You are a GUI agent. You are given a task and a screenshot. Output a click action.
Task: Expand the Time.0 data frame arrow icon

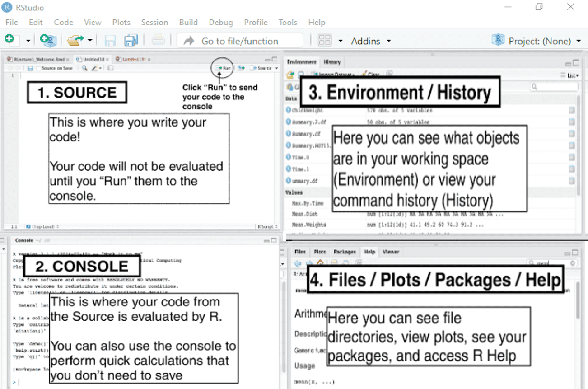pos(289,157)
